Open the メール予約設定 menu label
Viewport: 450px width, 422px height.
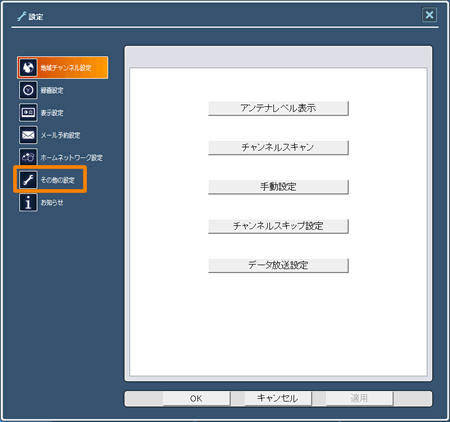click(60, 135)
